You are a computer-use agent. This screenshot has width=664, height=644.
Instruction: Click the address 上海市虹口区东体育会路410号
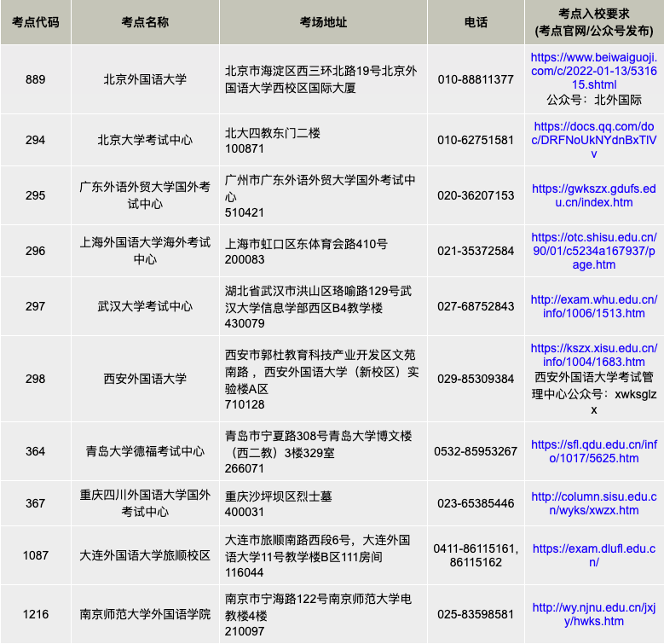click(306, 244)
